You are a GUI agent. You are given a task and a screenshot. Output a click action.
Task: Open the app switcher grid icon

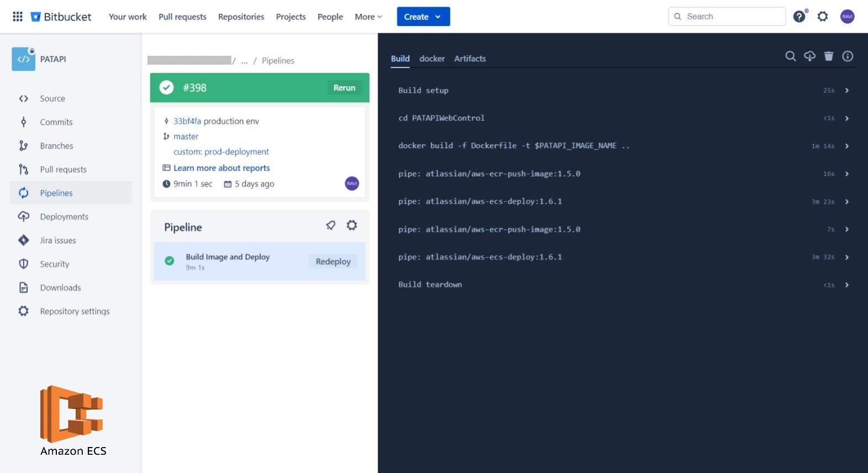[x=18, y=17]
